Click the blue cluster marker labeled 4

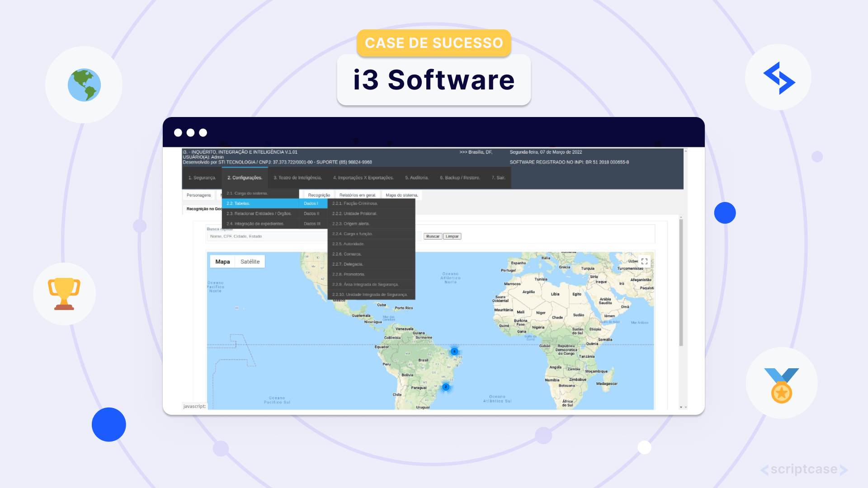(454, 351)
